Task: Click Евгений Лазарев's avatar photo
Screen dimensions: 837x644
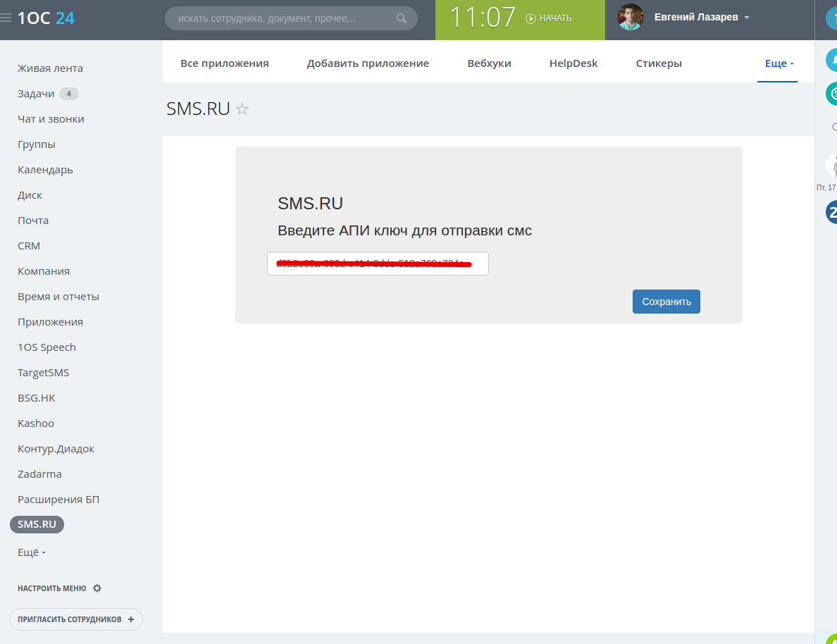Action: (631, 18)
